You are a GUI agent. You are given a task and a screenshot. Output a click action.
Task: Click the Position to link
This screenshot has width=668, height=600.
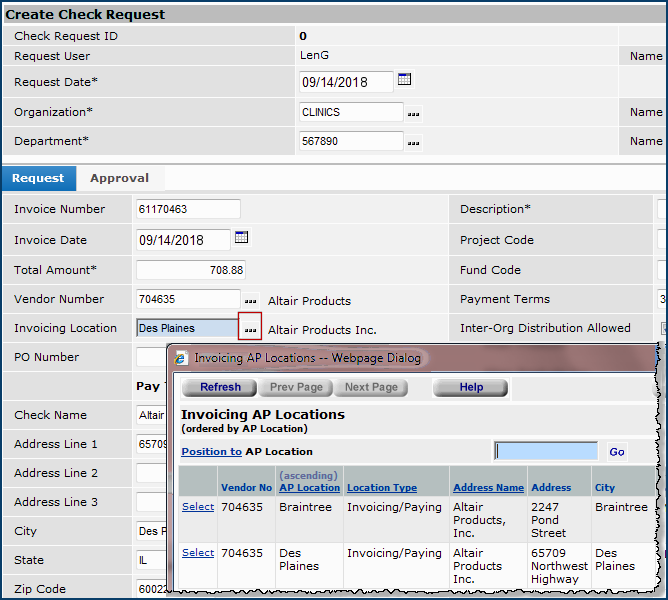coord(211,452)
